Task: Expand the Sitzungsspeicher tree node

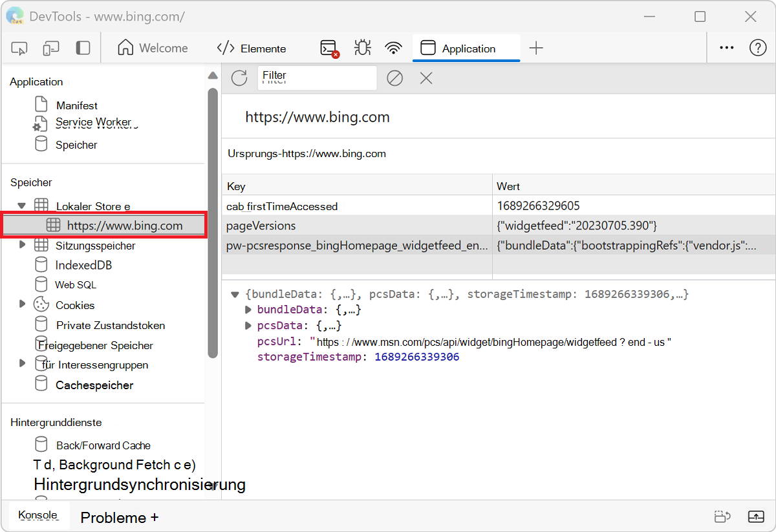Action: tap(22, 245)
